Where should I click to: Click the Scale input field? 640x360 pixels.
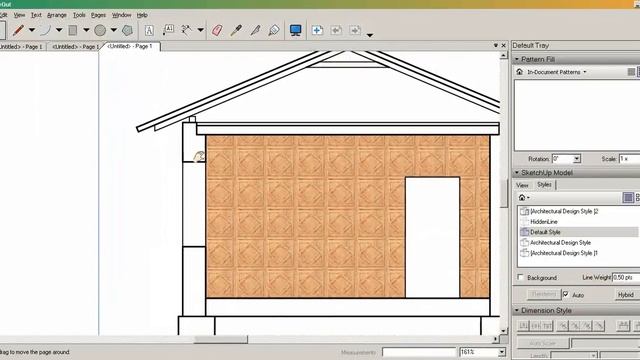[629, 159]
